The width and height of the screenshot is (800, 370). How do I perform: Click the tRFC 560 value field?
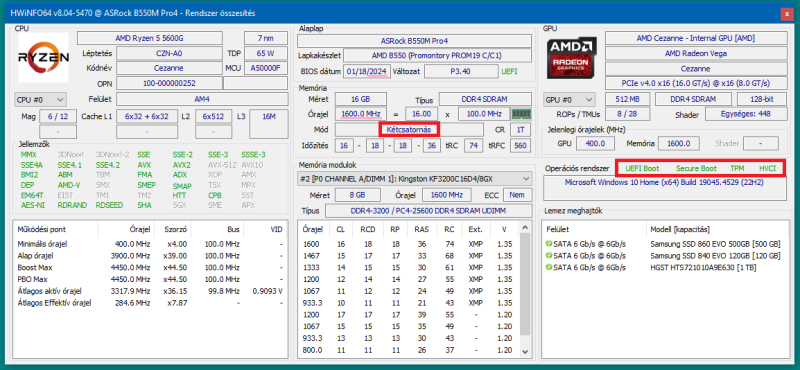[520, 145]
